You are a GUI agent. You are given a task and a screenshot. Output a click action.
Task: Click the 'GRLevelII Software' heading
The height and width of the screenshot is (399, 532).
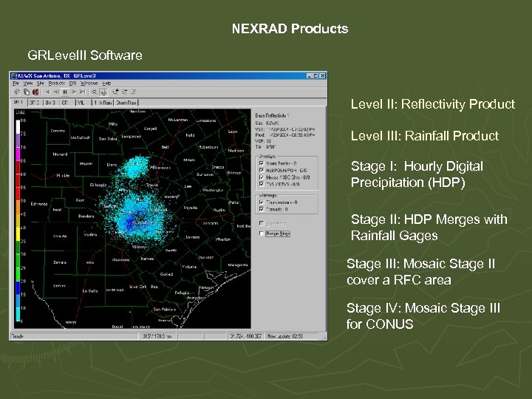click(x=85, y=55)
